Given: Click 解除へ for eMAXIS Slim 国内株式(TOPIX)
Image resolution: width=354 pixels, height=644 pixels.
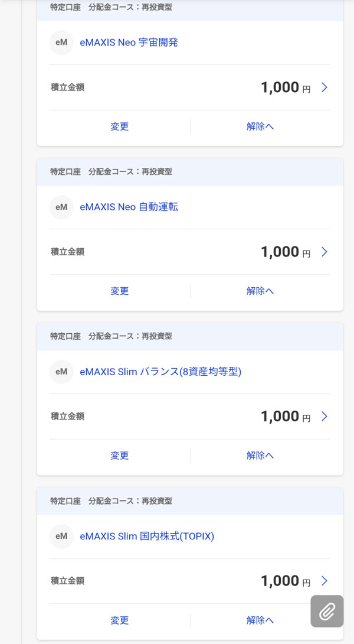Looking at the screenshot, I should point(260,620).
